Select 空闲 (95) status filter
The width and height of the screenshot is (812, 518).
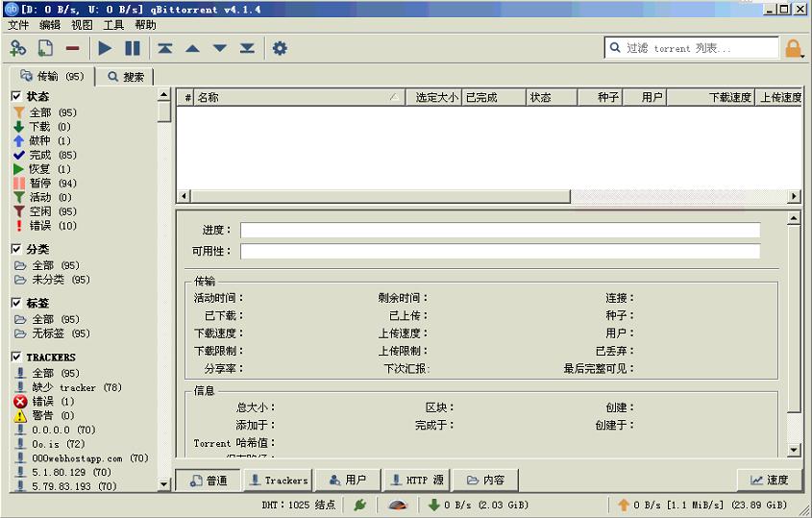pyautogui.click(x=45, y=211)
